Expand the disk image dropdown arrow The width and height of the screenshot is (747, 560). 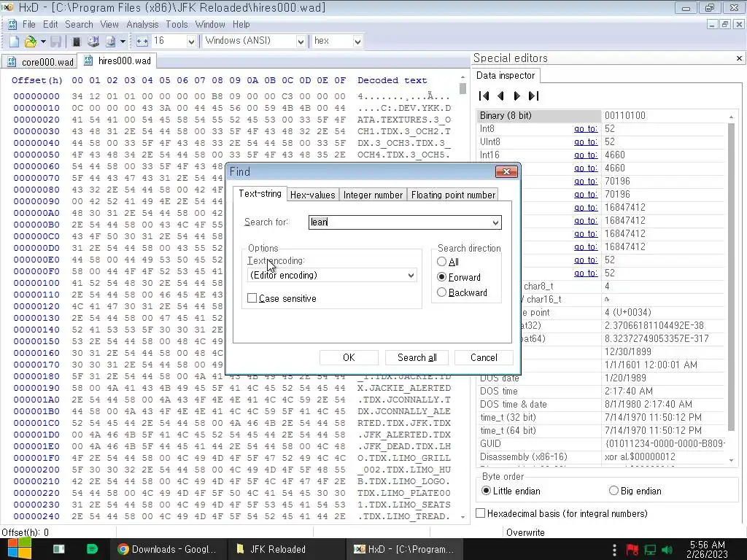(123, 42)
